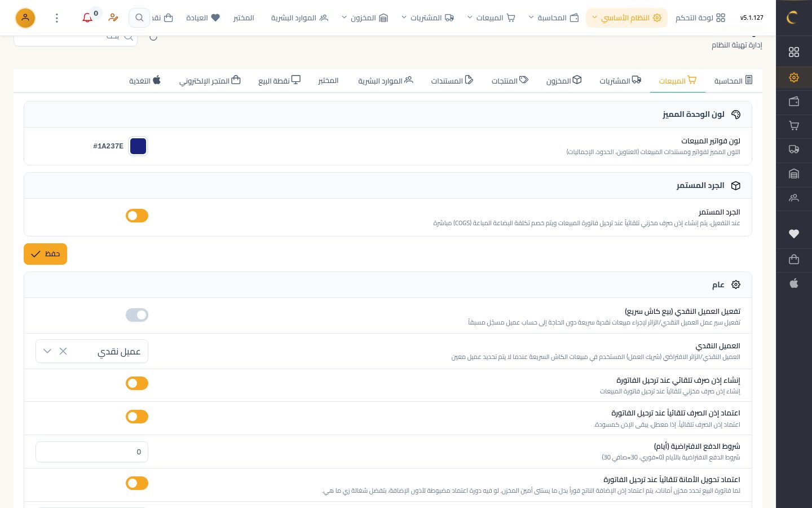
Task: Open the sales invoice color swatch
Action: click(138, 146)
